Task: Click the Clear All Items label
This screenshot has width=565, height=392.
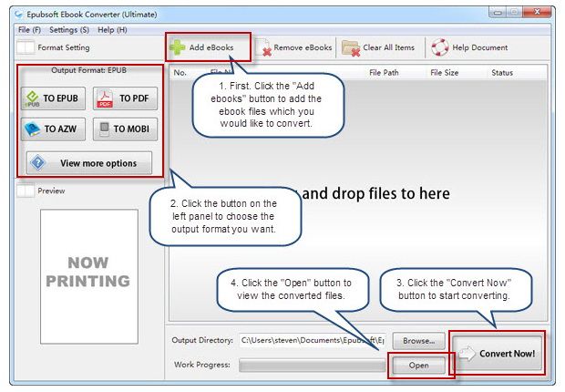Action: pyautogui.click(x=388, y=47)
